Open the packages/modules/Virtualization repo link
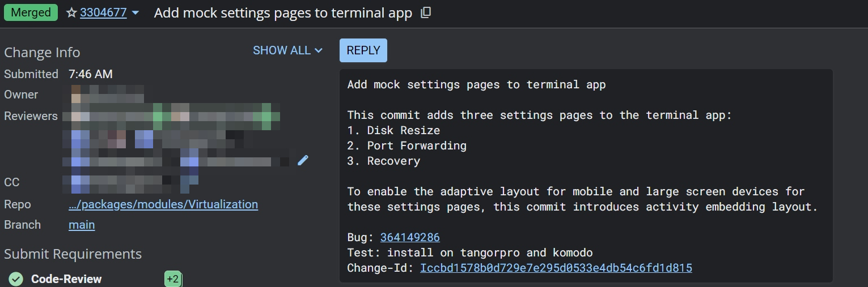Image resolution: width=868 pixels, height=287 pixels. coord(163,204)
